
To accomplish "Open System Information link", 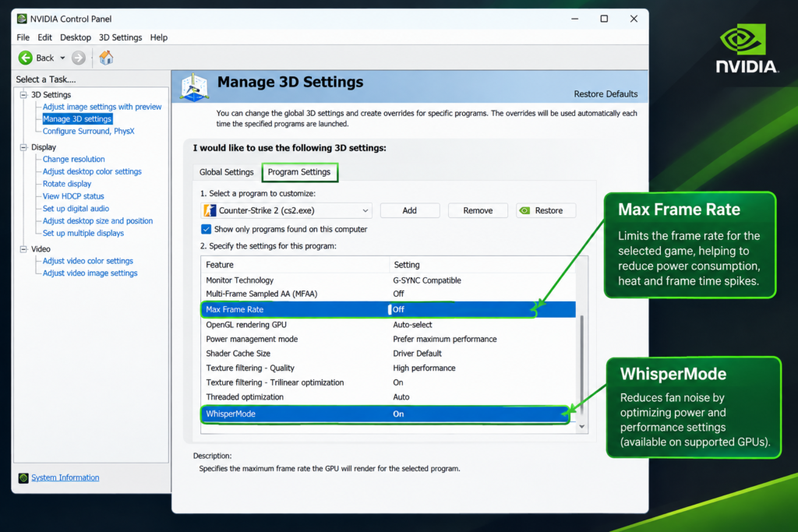I will pos(65,477).
